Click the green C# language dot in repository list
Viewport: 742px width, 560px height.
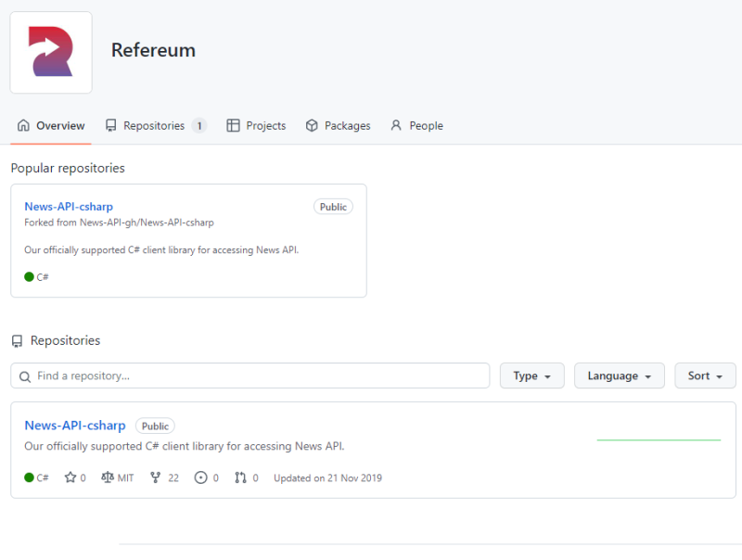click(x=29, y=477)
